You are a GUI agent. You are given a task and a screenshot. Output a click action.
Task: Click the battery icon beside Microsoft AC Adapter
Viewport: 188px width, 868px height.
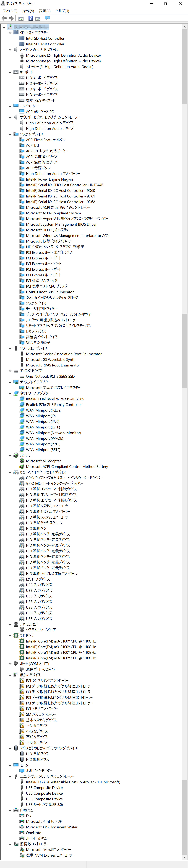pyautogui.click(x=22, y=461)
